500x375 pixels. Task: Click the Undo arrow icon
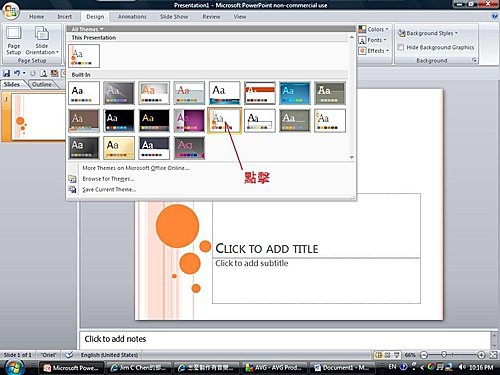tap(17, 73)
